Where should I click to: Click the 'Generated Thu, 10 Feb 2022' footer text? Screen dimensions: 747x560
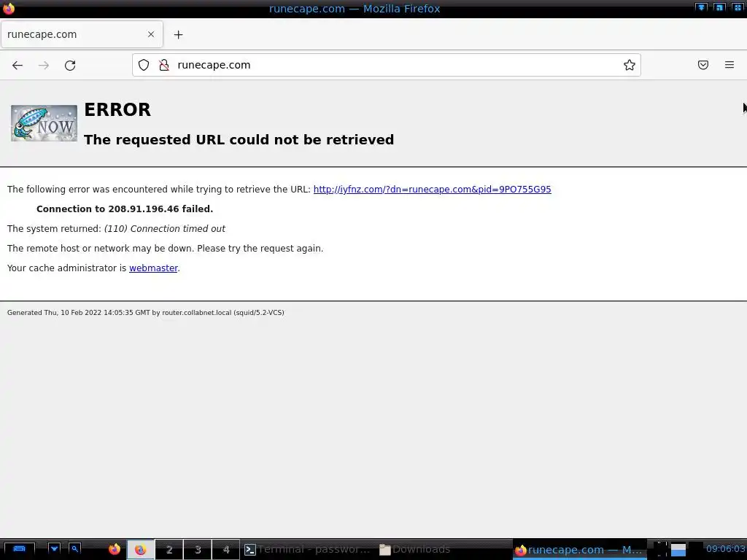tap(145, 313)
